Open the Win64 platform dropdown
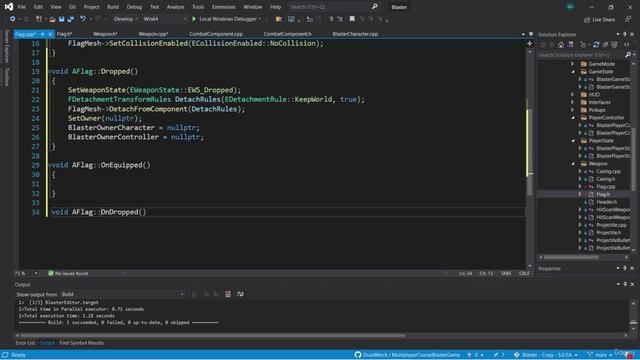The image size is (640, 360). click(x=164, y=19)
